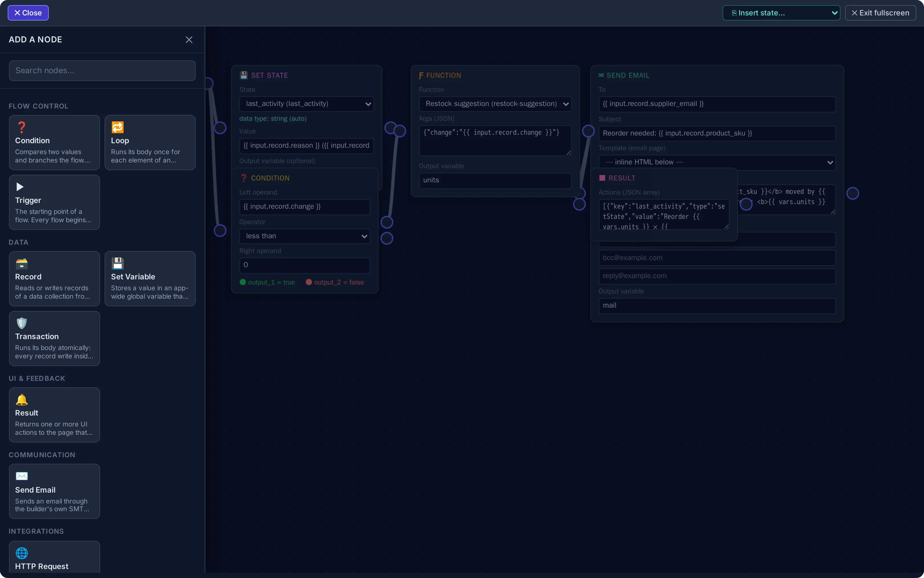Screen dimensions: 924x578
Task: Click Exit fullscreen button
Action: (x=880, y=13)
